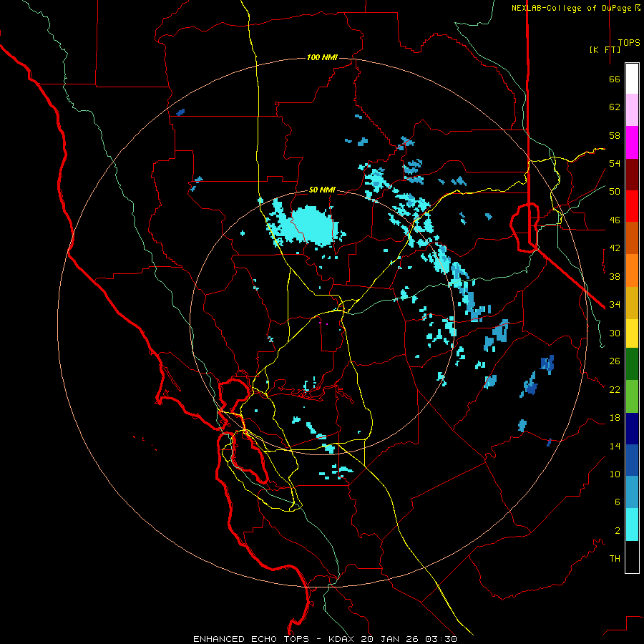
Task: Click the yellow legend color block
Action: pyautogui.click(x=632, y=333)
